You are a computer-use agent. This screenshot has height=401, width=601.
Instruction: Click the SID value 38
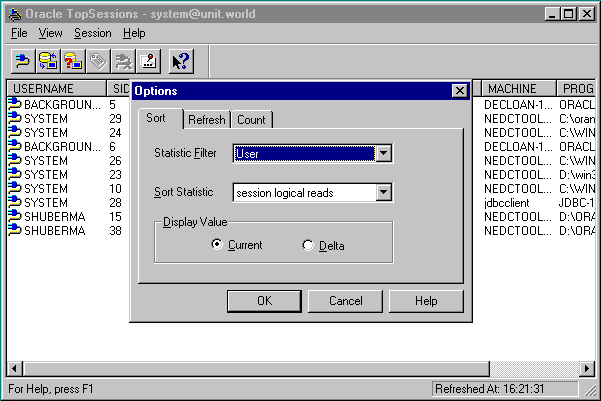(115, 231)
